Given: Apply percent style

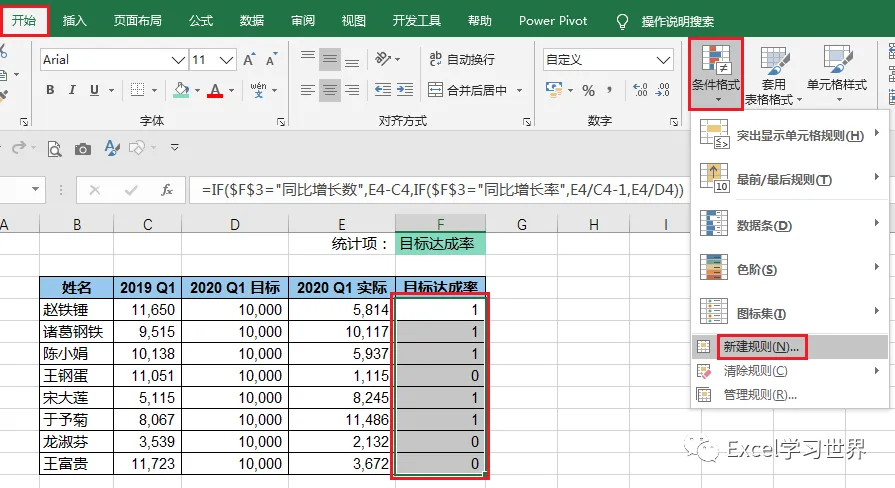Looking at the screenshot, I should coord(588,90).
